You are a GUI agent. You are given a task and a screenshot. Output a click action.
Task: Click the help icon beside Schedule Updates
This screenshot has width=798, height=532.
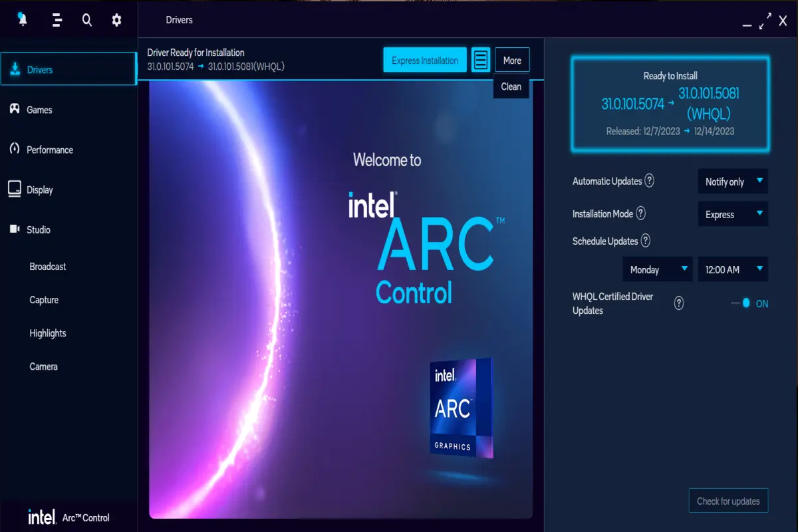pos(646,241)
